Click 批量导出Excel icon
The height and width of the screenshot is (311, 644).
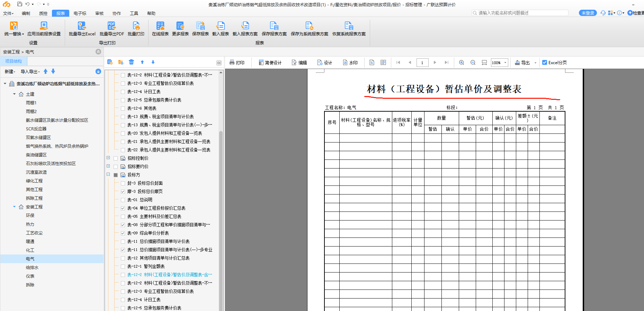tap(82, 26)
